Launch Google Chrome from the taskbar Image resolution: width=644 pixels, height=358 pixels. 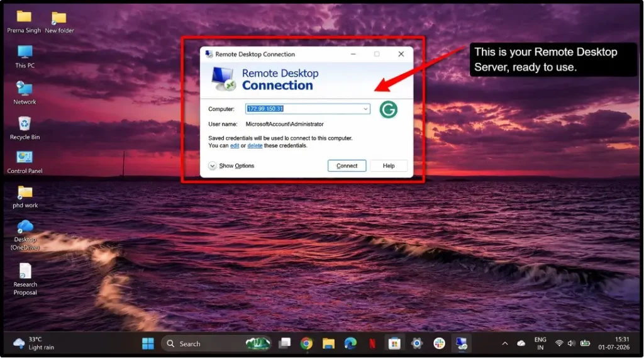[306, 343]
